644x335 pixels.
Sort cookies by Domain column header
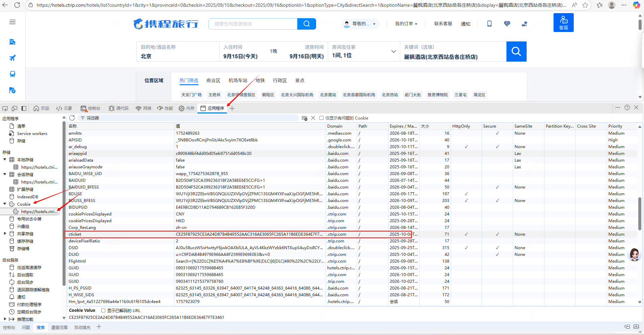[x=341, y=126]
